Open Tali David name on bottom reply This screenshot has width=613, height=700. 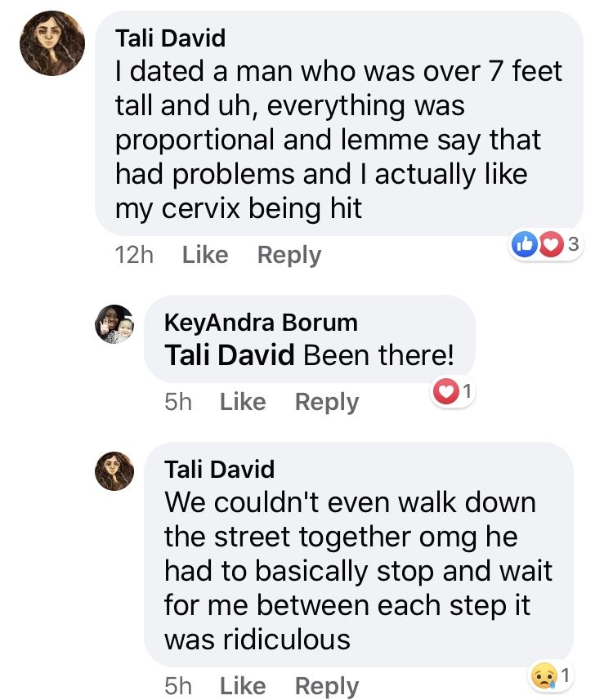click(x=219, y=470)
